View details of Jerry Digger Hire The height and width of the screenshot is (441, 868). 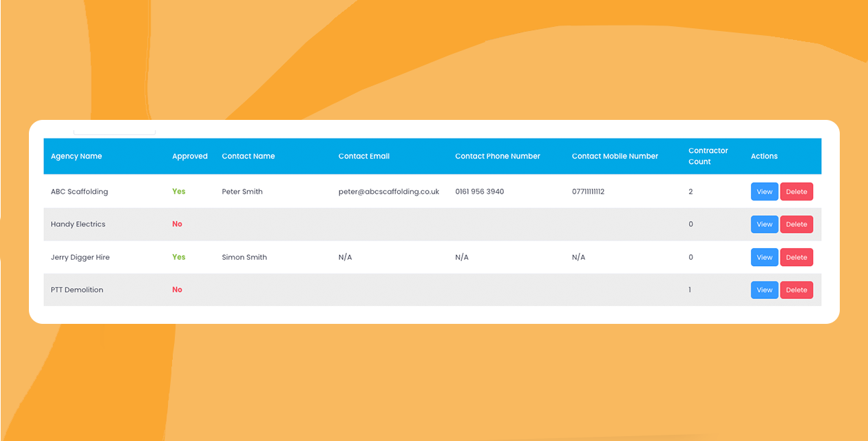coord(764,257)
